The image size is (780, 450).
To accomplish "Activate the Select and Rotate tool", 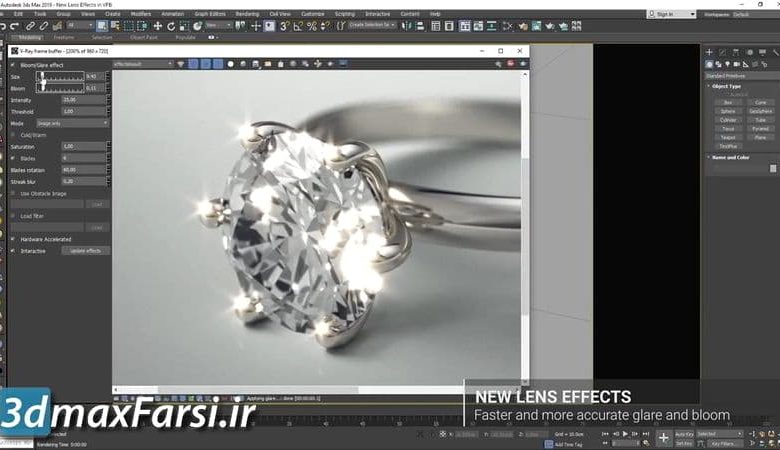I will [171, 26].
